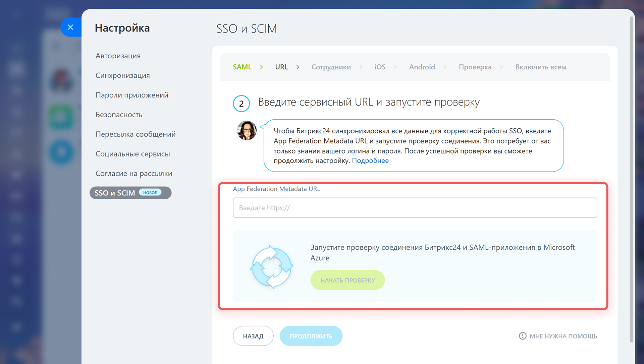This screenshot has height=364, width=644.
Task: Click the chevron after Android step
Action: pos(445,67)
